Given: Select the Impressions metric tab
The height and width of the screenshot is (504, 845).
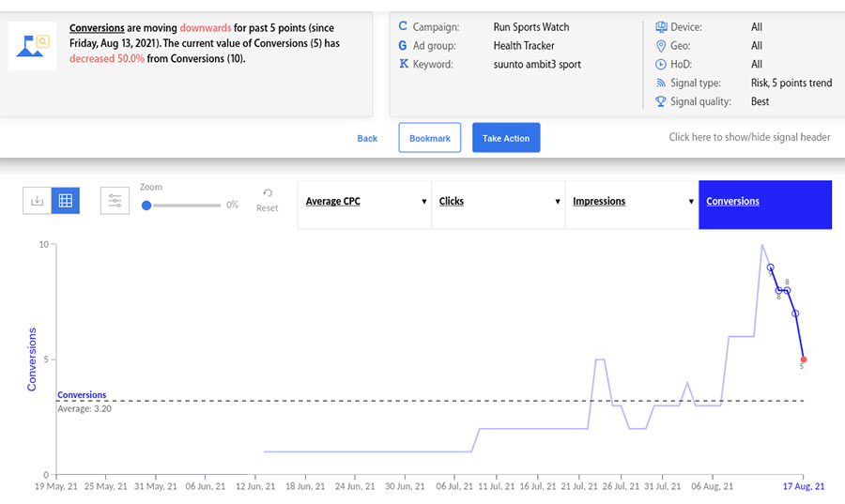Looking at the screenshot, I should (x=632, y=205).
